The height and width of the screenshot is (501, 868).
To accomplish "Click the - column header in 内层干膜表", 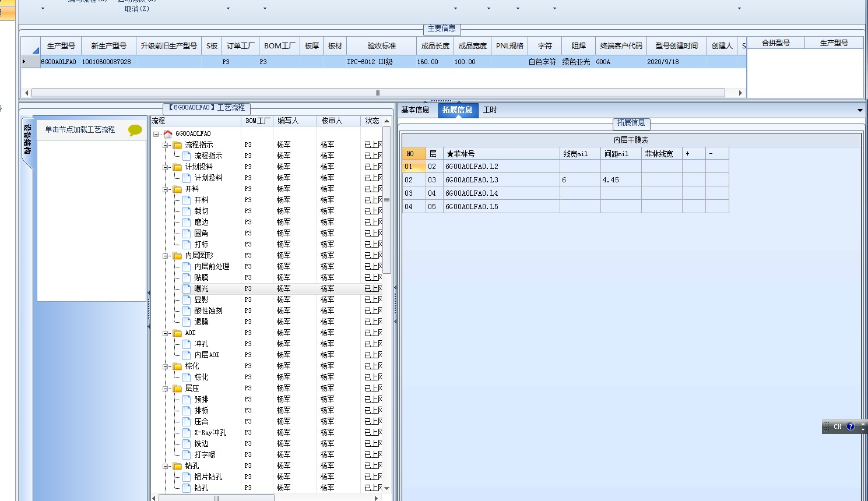I will click(x=717, y=154).
